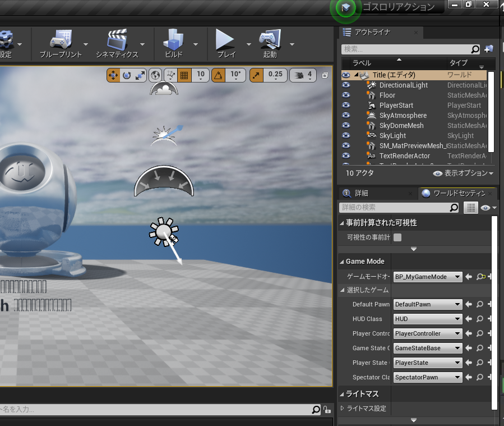
Task: Adjust camera speed setting 4
Action: pos(303,76)
